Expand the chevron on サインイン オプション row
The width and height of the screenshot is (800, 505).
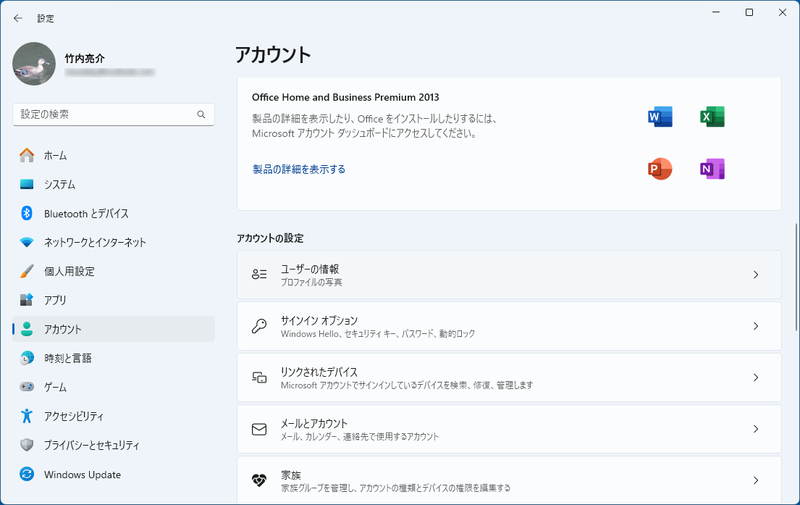(x=756, y=326)
